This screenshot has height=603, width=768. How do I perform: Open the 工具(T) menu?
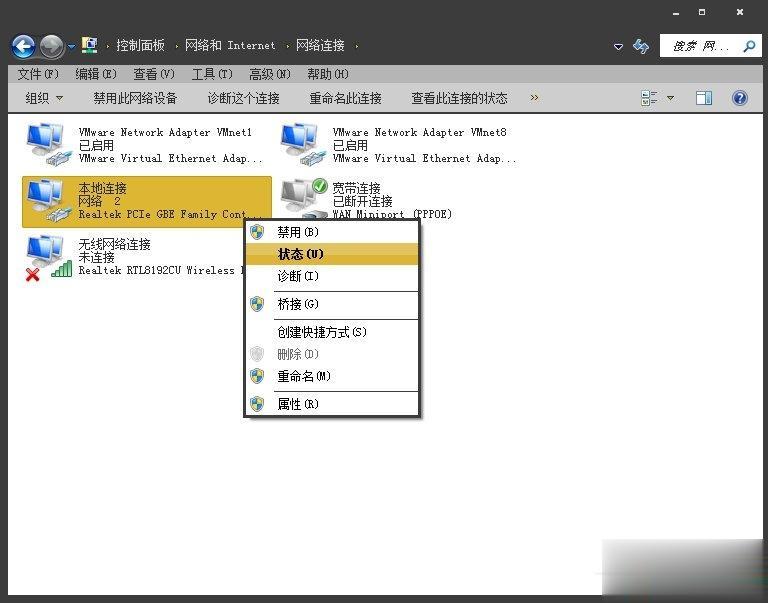point(212,74)
